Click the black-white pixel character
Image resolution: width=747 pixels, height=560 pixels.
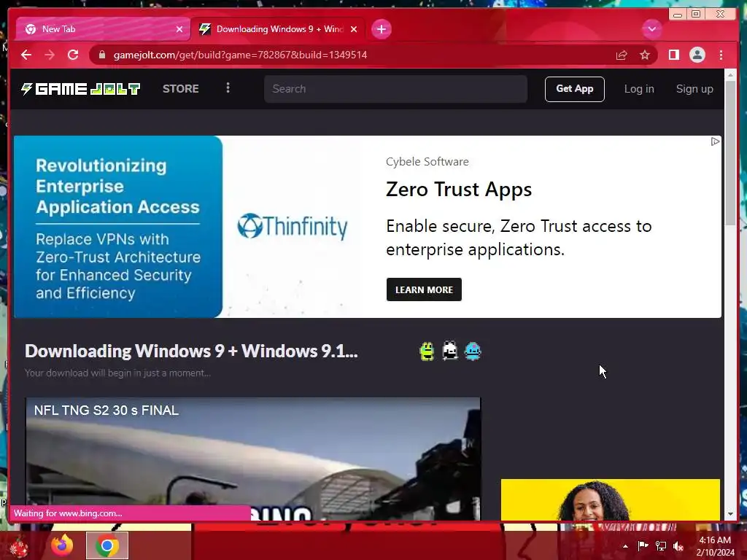[449, 351]
